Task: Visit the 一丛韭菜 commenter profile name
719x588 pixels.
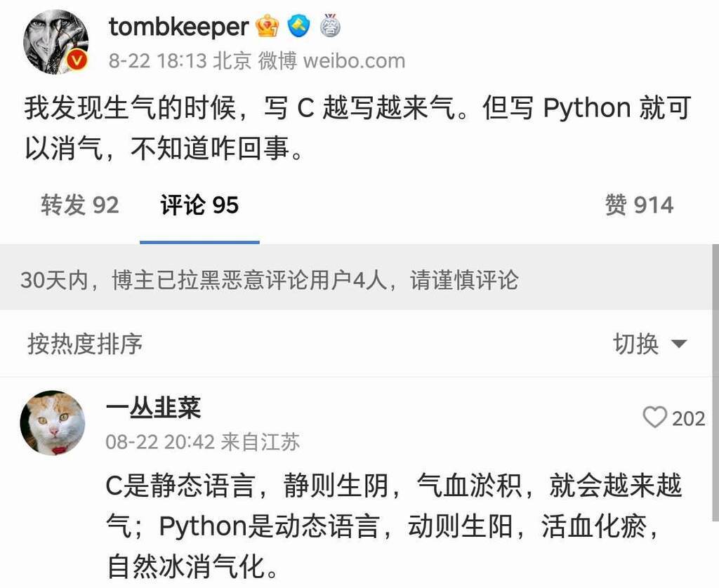Action: 153,408
